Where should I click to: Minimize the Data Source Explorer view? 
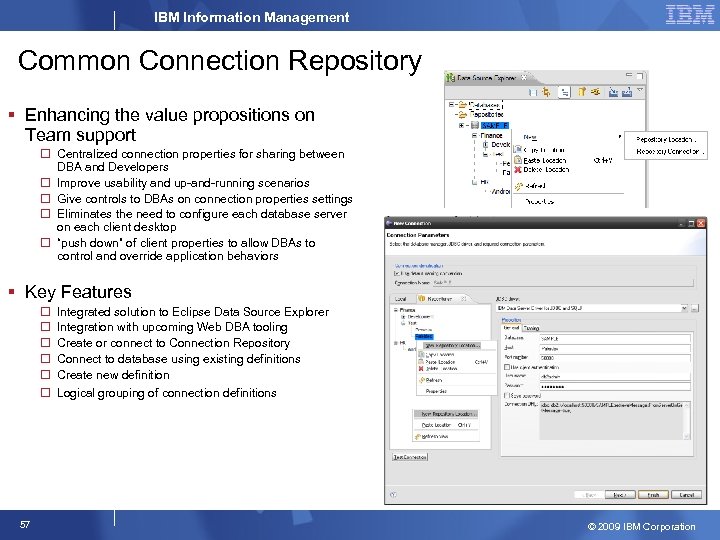pos(629,75)
